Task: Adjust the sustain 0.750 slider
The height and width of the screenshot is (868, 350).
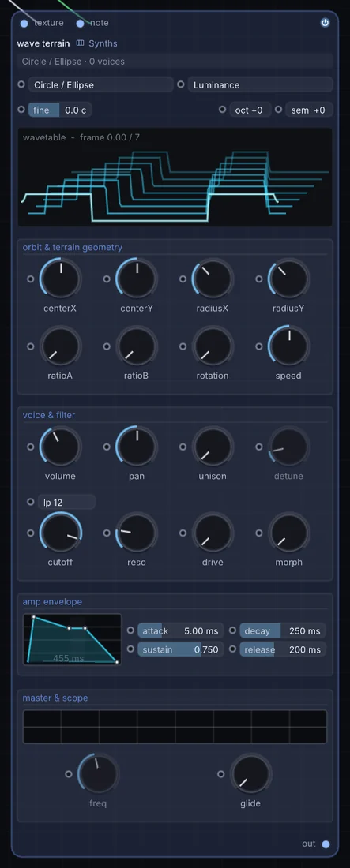Action: [180, 649]
